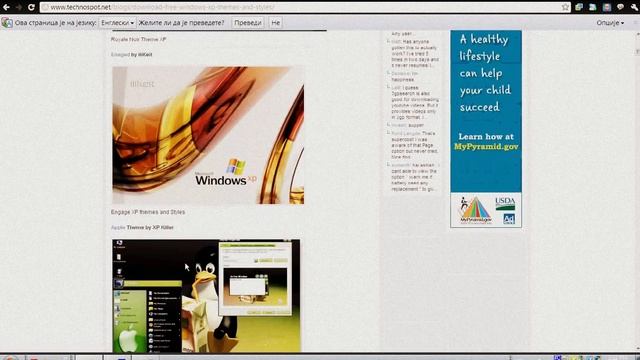
Task: Open the Енглески language dropdown
Action: (x=118, y=23)
